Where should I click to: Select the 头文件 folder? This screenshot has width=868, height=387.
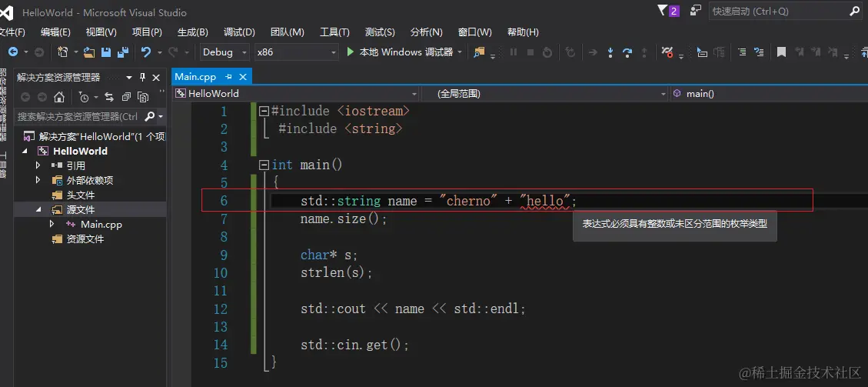point(81,195)
